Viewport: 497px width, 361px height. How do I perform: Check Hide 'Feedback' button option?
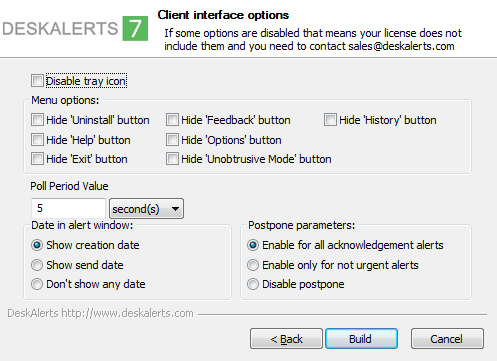pyautogui.click(x=172, y=120)
